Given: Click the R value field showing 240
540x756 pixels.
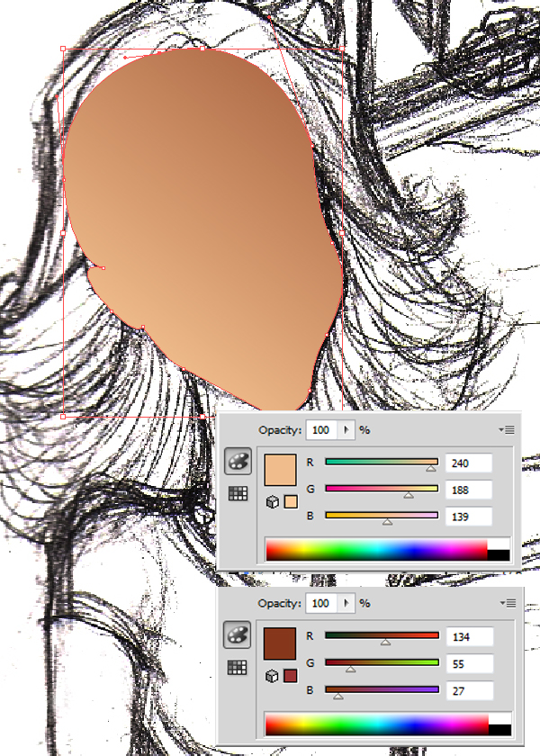Looking at the screenshot, I should pyautogui.click(x=469, y=463).
